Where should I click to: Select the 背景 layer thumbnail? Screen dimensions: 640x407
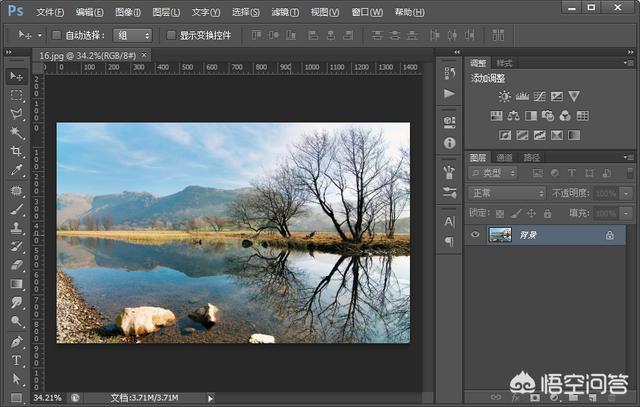(499, 235)
